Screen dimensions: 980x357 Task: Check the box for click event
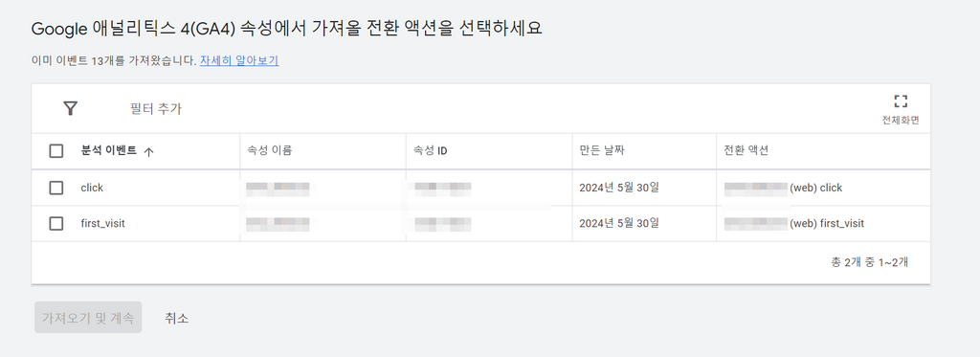[56, 188]
